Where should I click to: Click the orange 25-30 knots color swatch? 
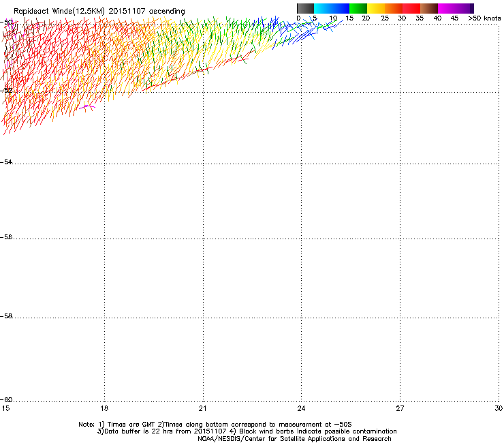click(394, 8)
